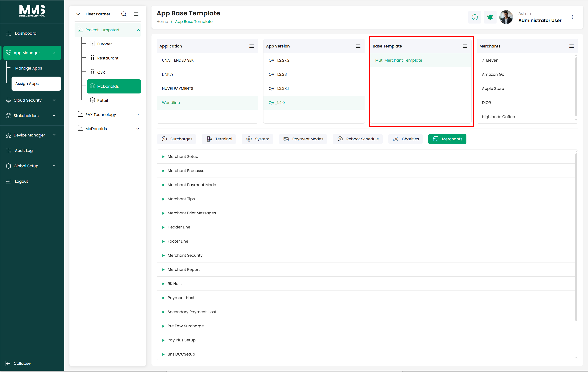
Task: Select Muti Merchant Template
Action: [x=421, y=60]
